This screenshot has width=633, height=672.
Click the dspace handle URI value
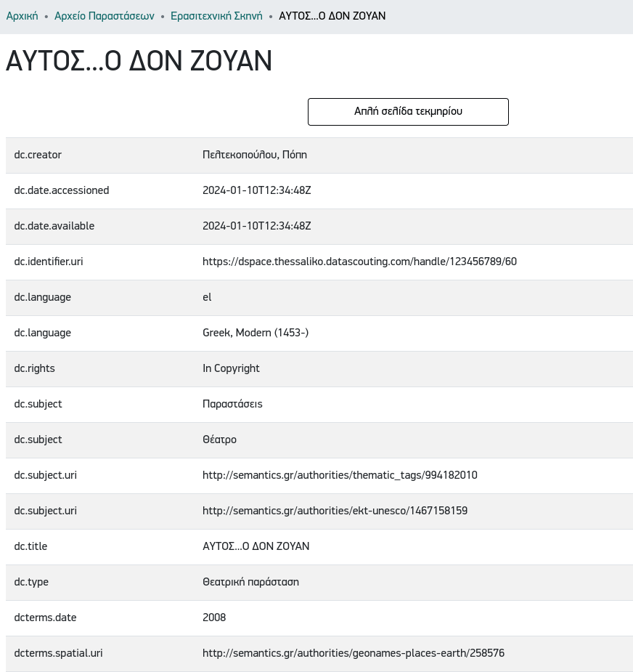coord(359,262)
